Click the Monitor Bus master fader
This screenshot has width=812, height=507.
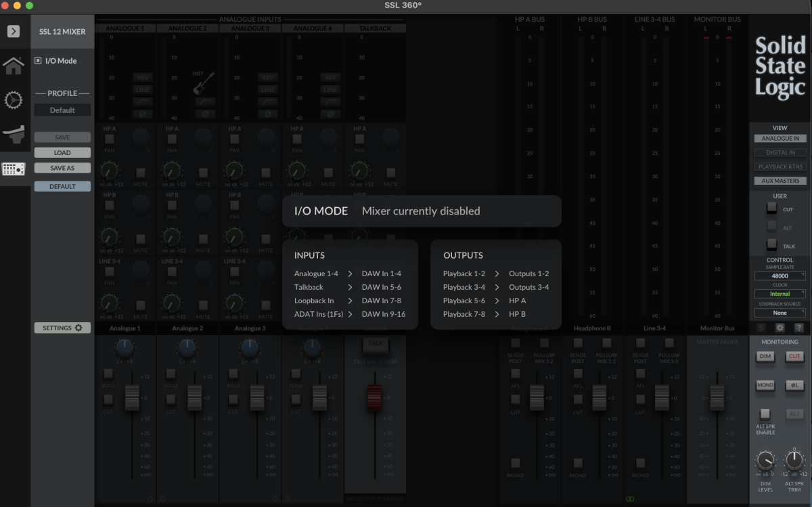(717, 397)
